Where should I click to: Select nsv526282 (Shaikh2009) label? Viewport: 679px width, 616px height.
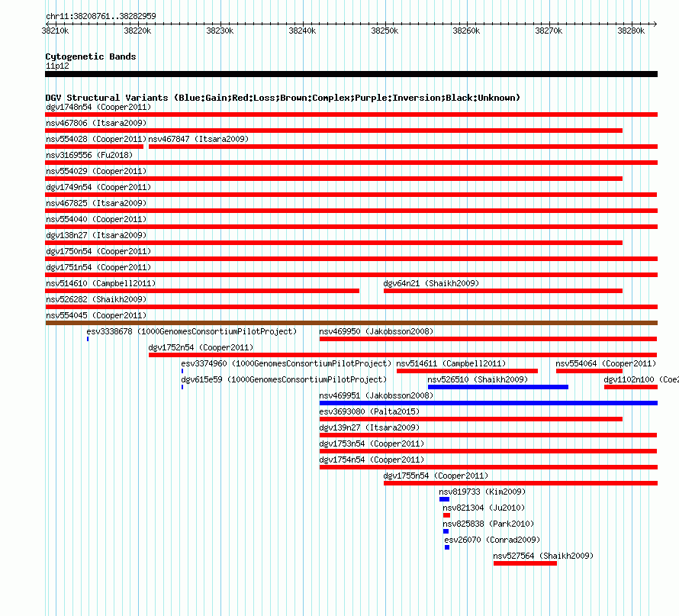[96, 299]
